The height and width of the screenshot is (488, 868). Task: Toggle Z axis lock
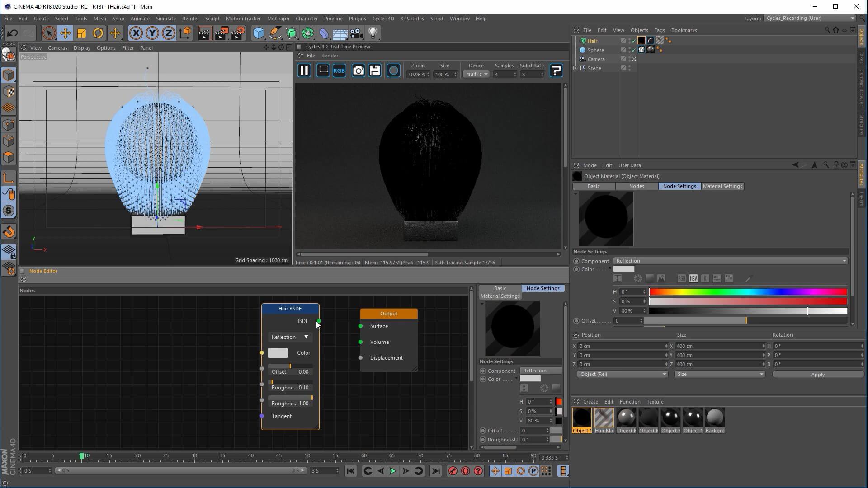coord(169,33)
